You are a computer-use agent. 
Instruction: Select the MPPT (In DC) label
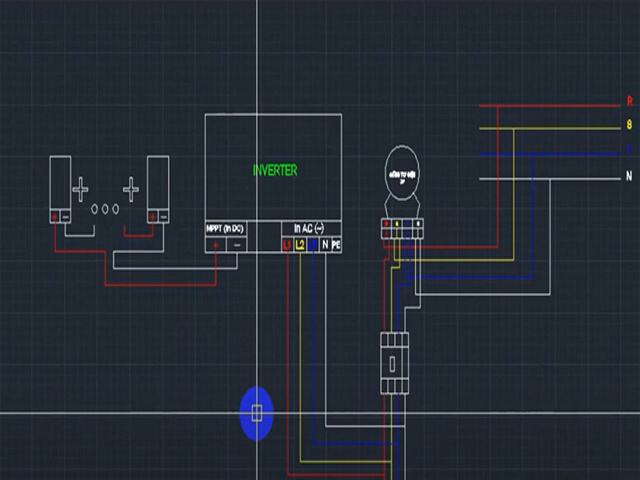pos(225,229)
